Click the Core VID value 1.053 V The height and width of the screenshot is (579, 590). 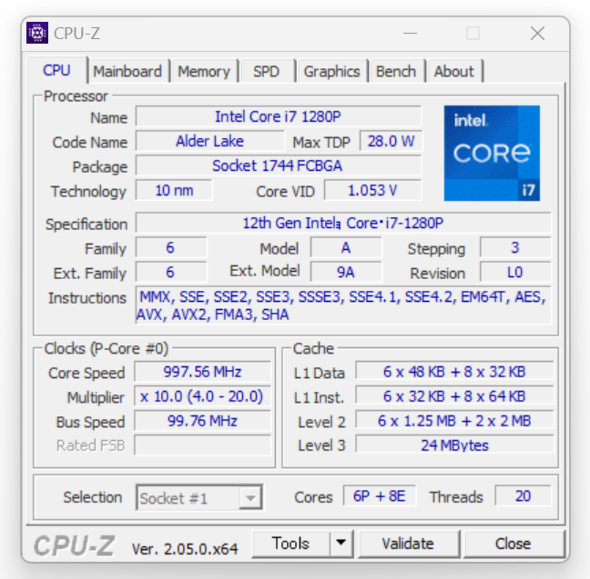(373, 190)
